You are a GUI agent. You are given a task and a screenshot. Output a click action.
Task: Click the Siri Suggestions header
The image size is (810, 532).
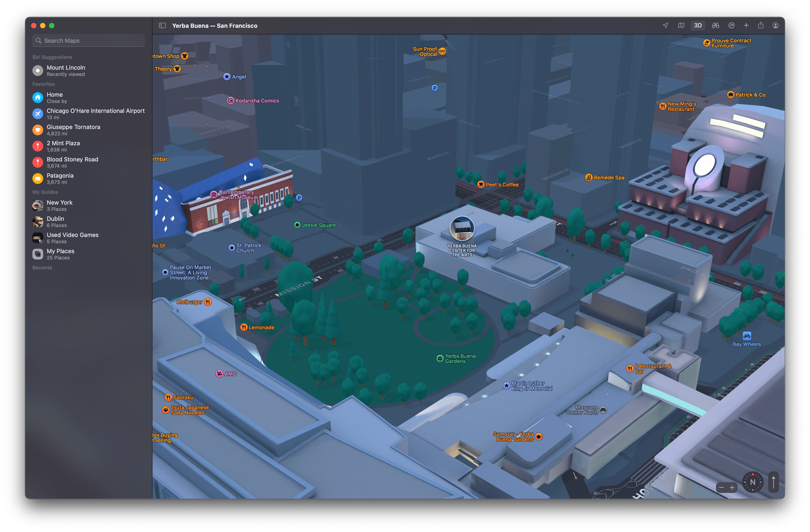[x=52, y=57]
